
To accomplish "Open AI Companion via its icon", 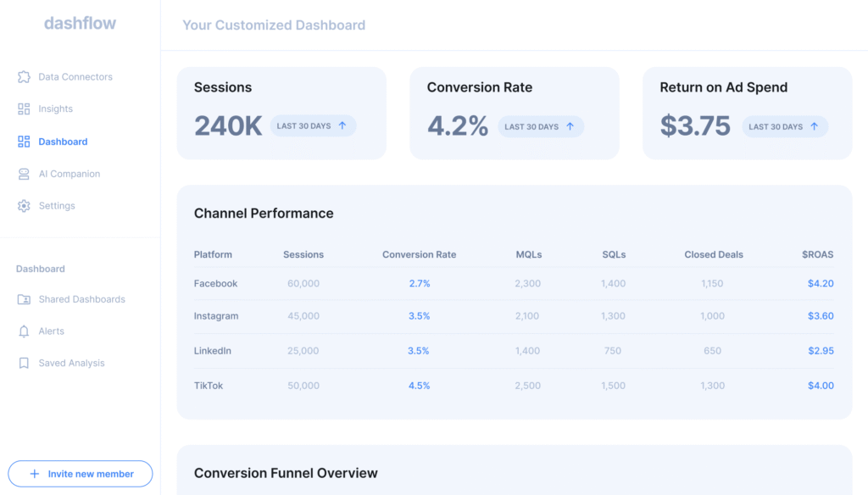I will pos(24,173).
